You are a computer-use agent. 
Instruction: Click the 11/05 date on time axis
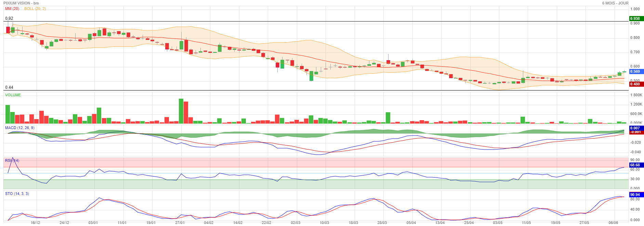pos(526,223)
